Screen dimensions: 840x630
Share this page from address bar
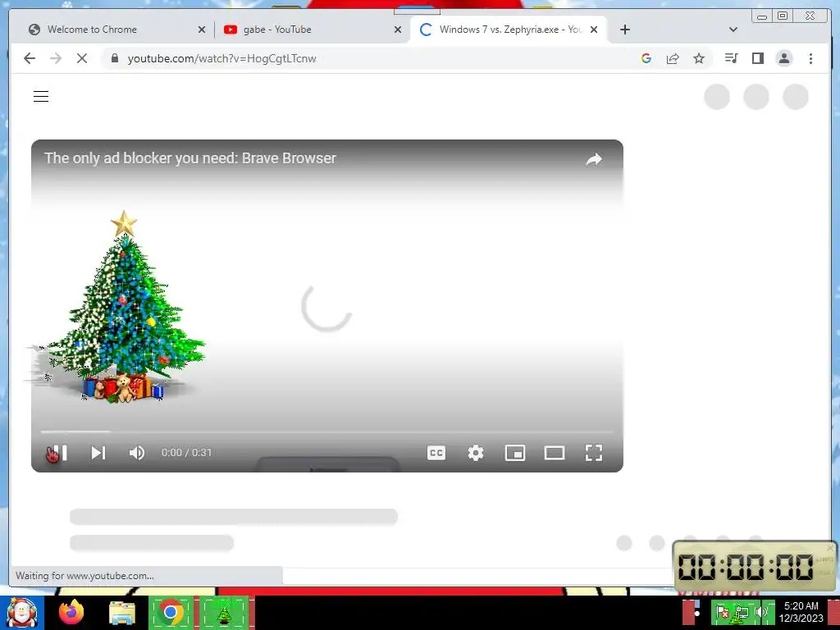(x=673, y=58)
